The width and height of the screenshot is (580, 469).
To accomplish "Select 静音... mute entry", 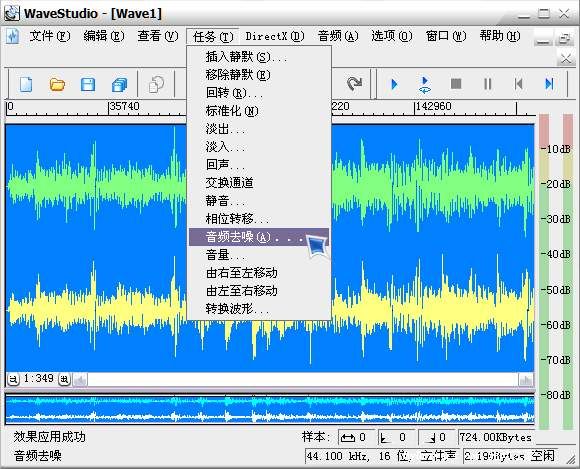I will [259, 201].
